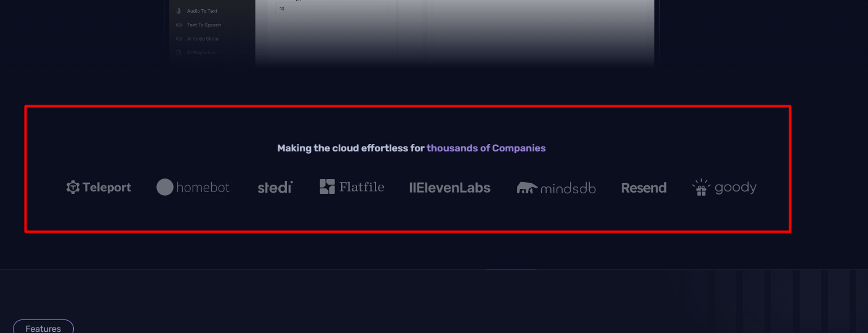Click the Resend logo
This screenshot has height=333, width=868.
644,188
